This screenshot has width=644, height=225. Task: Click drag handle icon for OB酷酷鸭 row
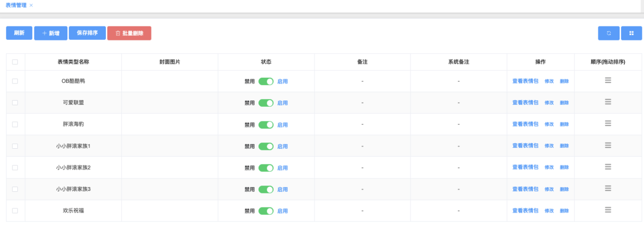(x=608, y=80)
